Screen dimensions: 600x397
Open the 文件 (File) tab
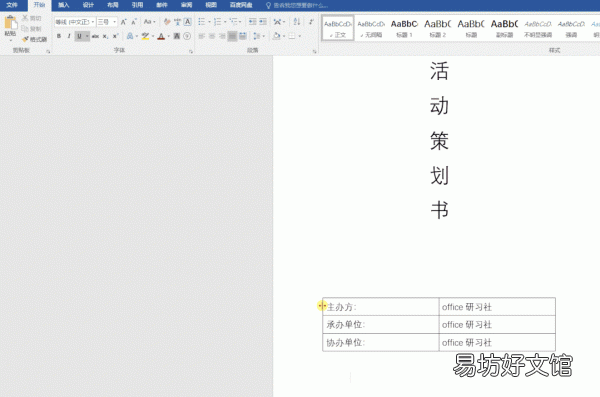click(12, 5)
